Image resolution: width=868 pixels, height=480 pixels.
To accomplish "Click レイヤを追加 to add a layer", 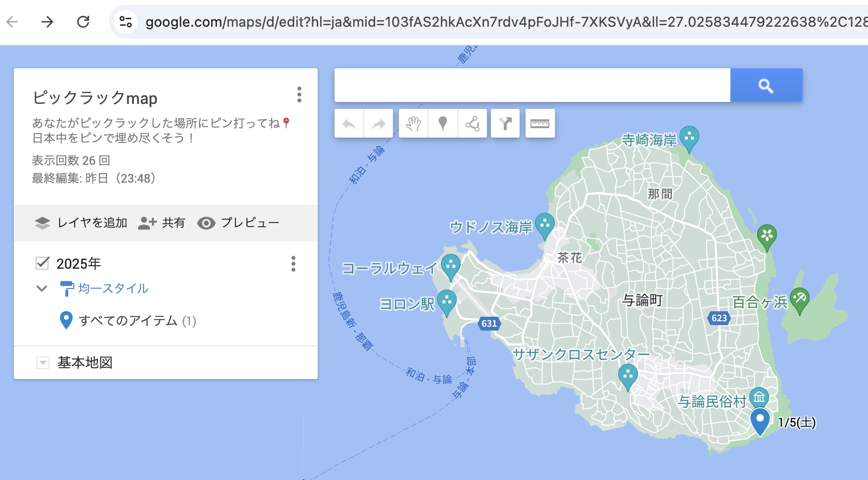I will pyautogui.click(x=82, y=223).
